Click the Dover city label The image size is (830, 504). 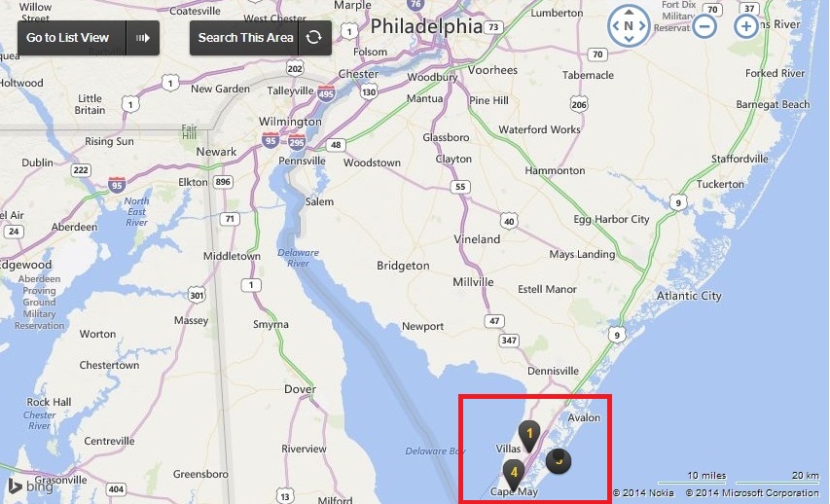(300, 389)
